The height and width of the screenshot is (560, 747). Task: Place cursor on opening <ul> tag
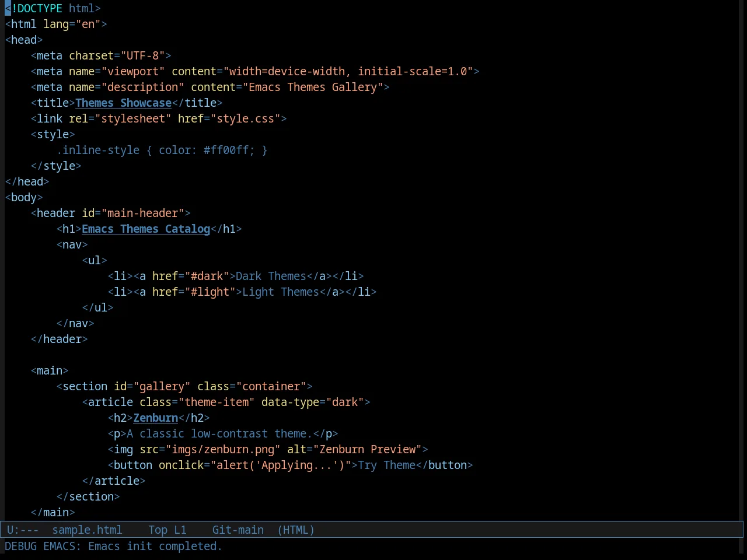95,260
